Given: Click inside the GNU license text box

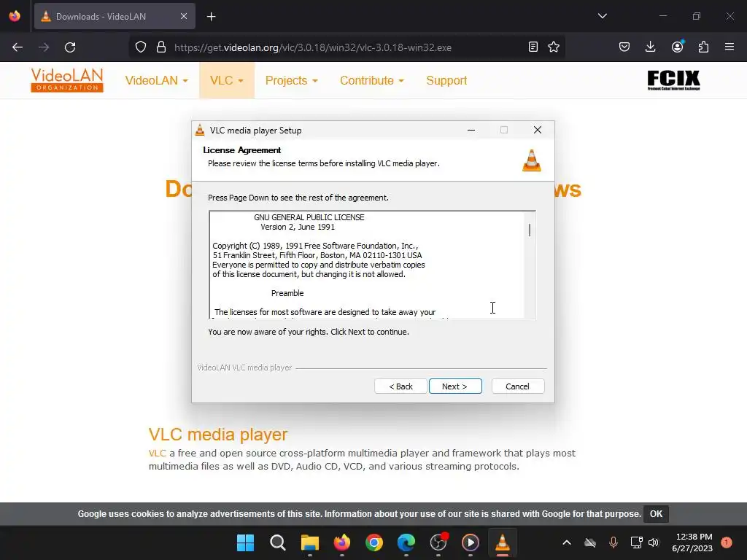Looking at the screenshot, I should point(367,265).
